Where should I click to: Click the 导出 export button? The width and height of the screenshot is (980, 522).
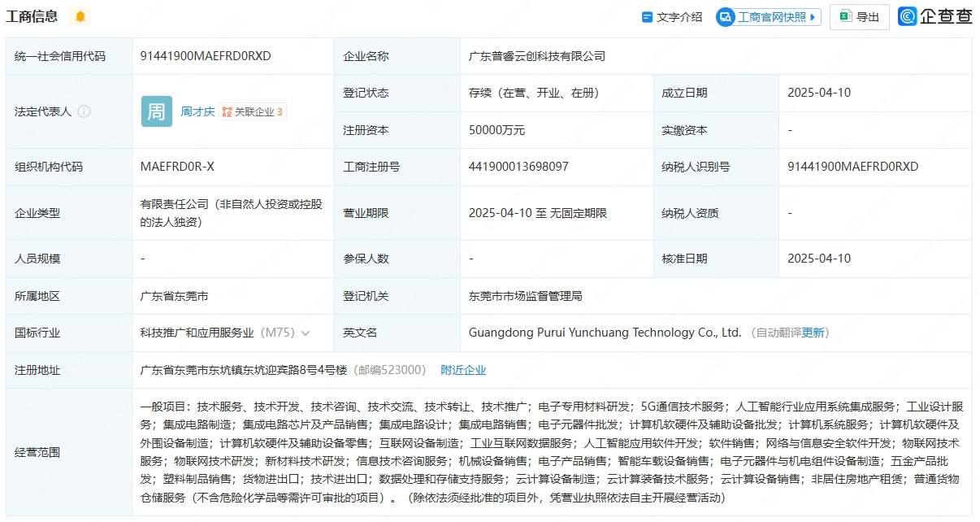pyautogui.click(x=859, y=17)
